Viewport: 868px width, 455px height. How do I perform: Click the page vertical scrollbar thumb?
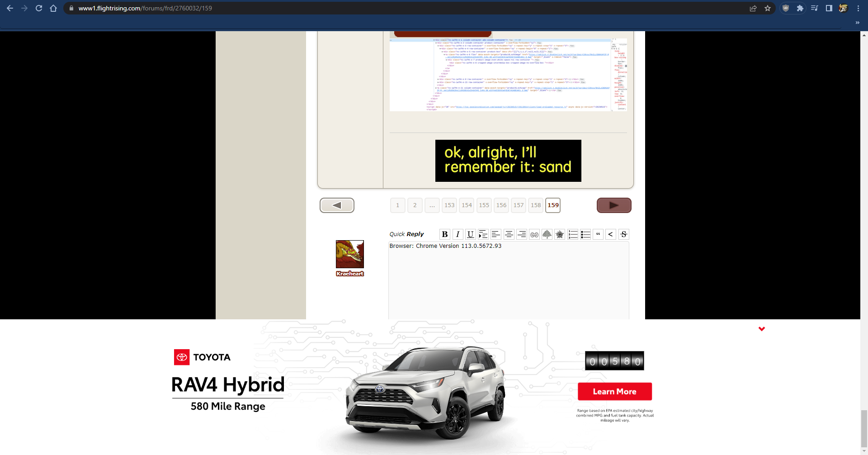(x=864, y=428)
